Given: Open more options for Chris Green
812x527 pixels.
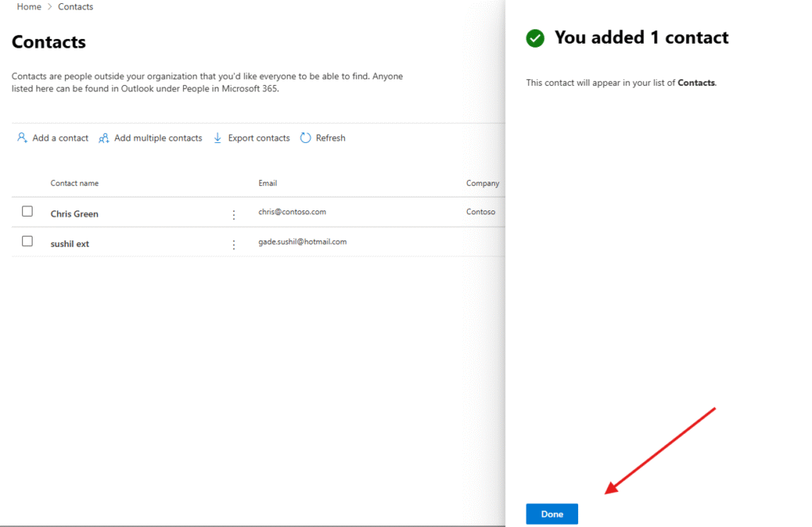Looking at the screenshot, I should [x=233, y=214].
